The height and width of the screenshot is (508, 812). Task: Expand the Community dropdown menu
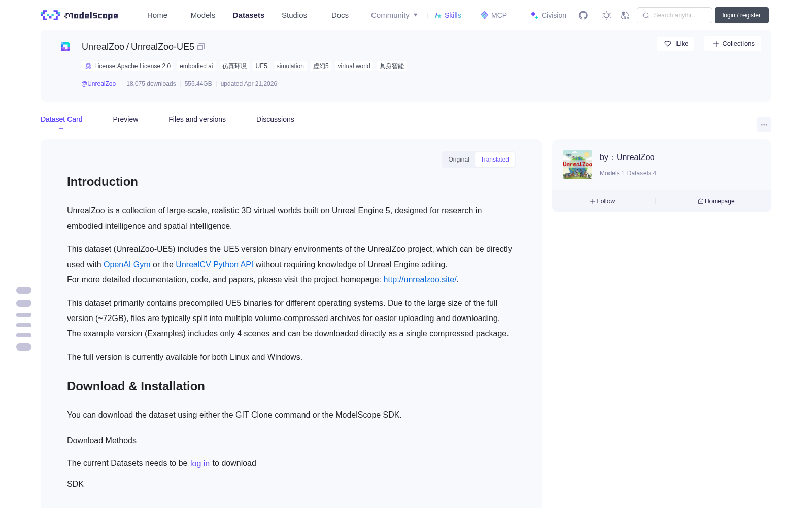point(394,15)
